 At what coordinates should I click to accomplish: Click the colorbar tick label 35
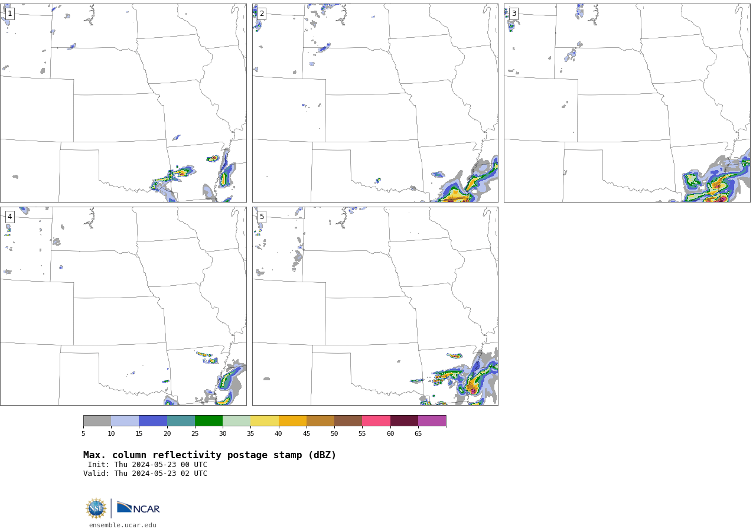point(250,434)
